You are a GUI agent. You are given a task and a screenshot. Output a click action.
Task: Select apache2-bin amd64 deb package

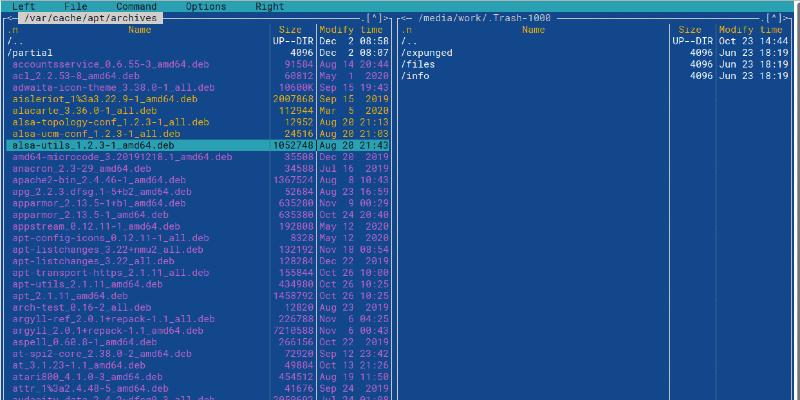tap(97, 179)
